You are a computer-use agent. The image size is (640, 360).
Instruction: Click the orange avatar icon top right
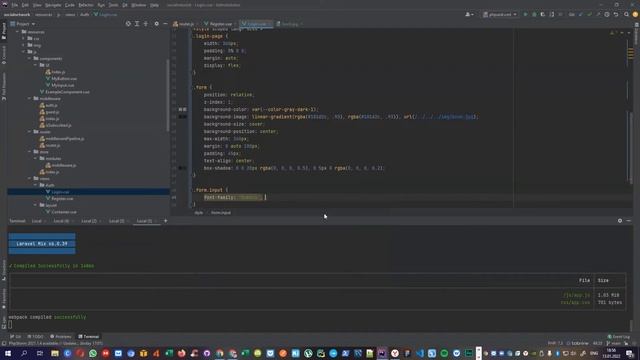click(x=635, y=14)
